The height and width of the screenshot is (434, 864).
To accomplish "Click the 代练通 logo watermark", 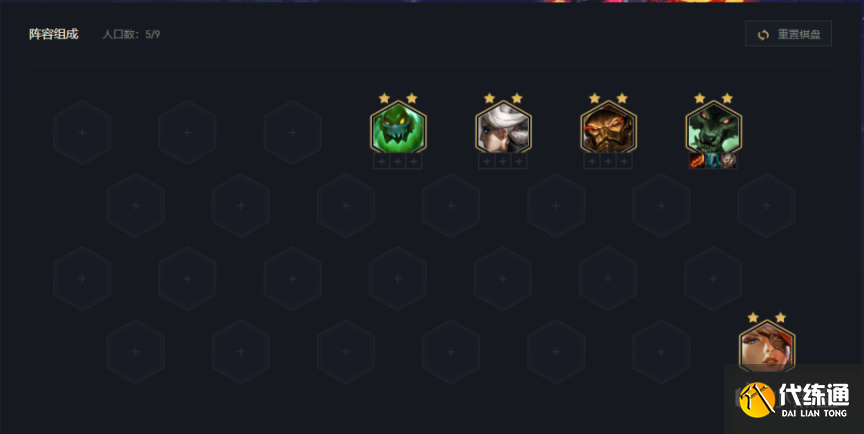I will 793,399.
